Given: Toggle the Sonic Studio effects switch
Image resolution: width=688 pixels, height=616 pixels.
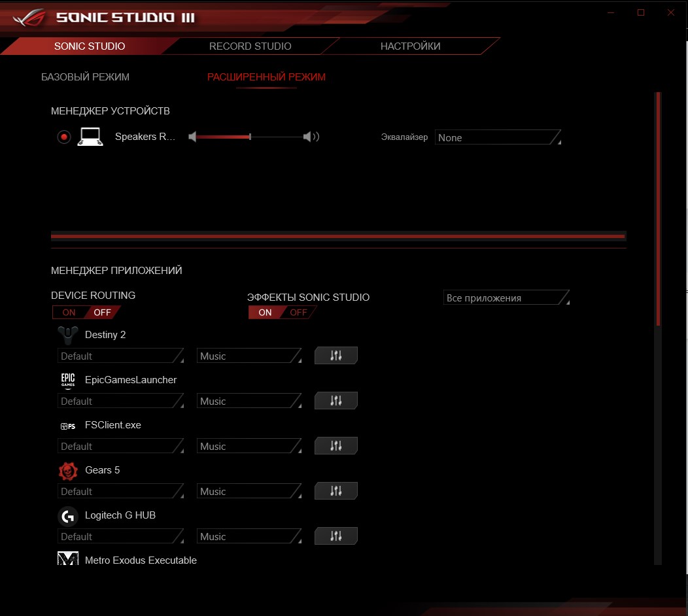Looking at the screenshot, I should coord(282,312).
